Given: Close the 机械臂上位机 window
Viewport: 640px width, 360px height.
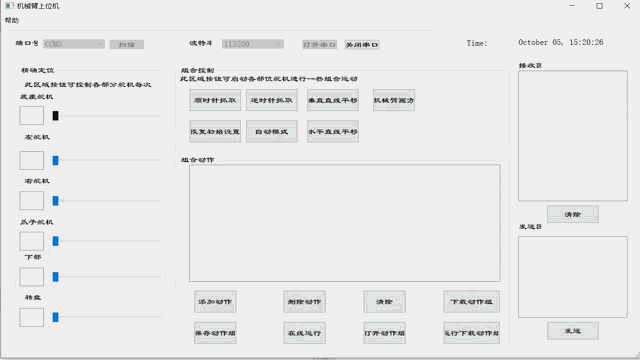Looking at the screenshot, I should (x=627, y=6).
